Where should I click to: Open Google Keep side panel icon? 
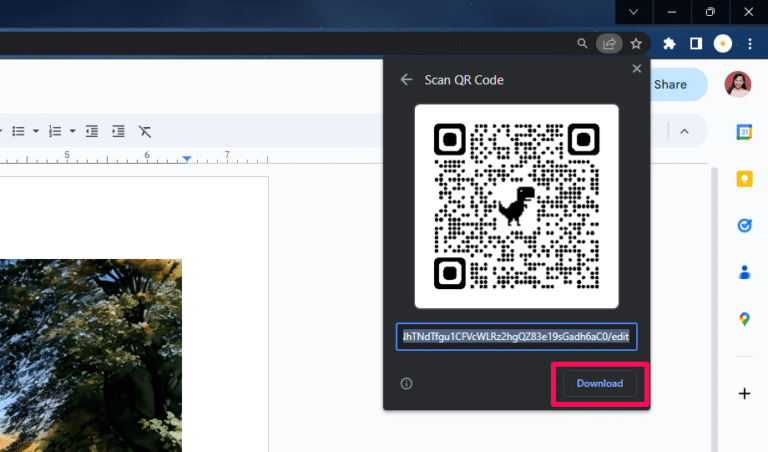tap(744, 179)
